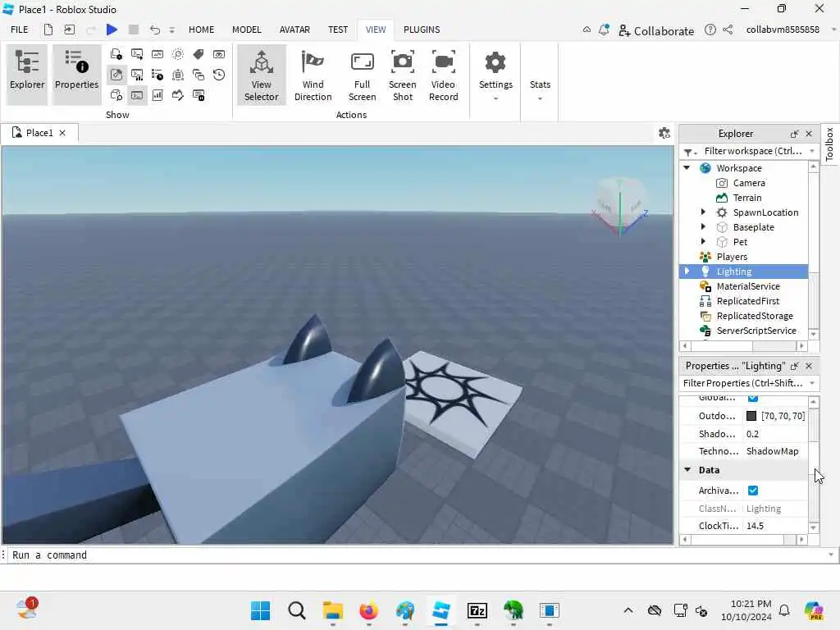Expand the Pet node in Explorer
Viewport: 840px width, 630px height.
[703, 242]
